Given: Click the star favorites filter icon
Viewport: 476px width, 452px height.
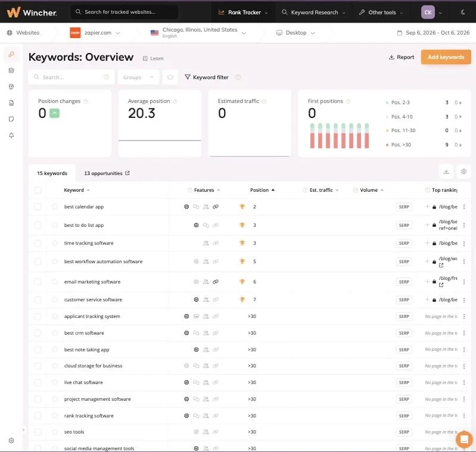Looking at the screenshot, I should point(170,77).
